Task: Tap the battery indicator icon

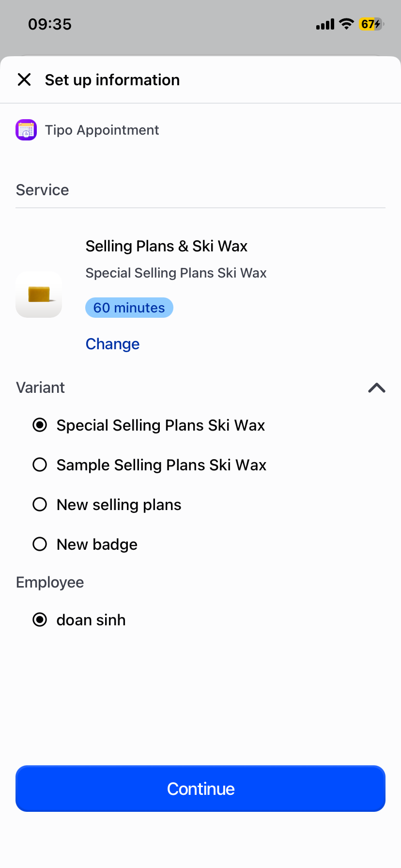Action: 371,24
